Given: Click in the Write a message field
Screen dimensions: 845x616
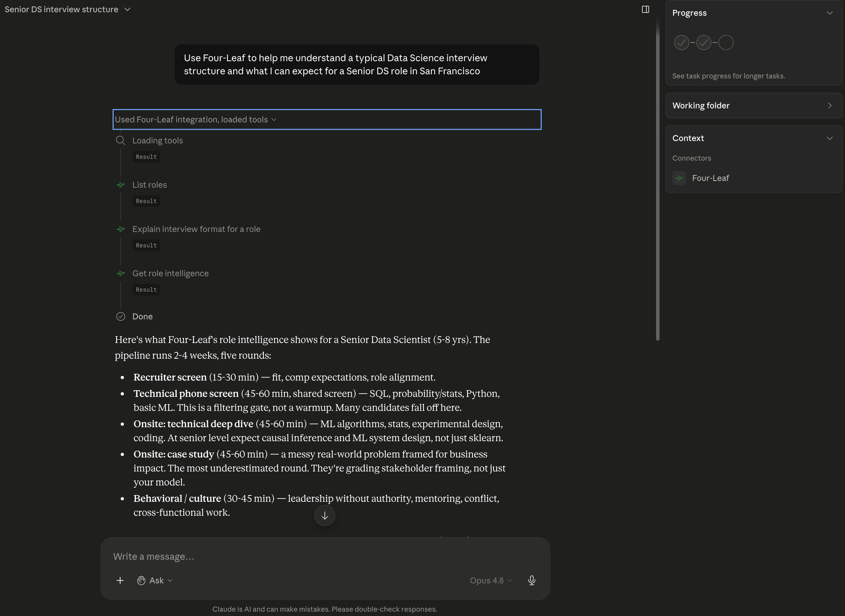Looking at the screenshot, I should (x=325, y=557).
